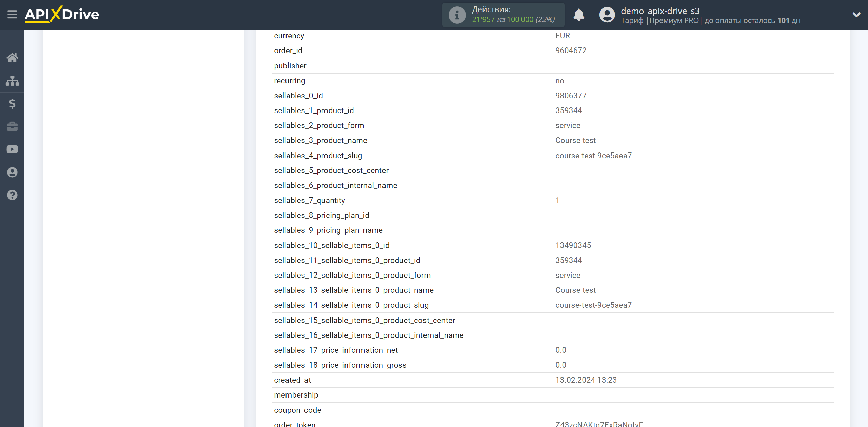Select the publisher row label
The image size is (868, 427).
(x=290, y=66)
